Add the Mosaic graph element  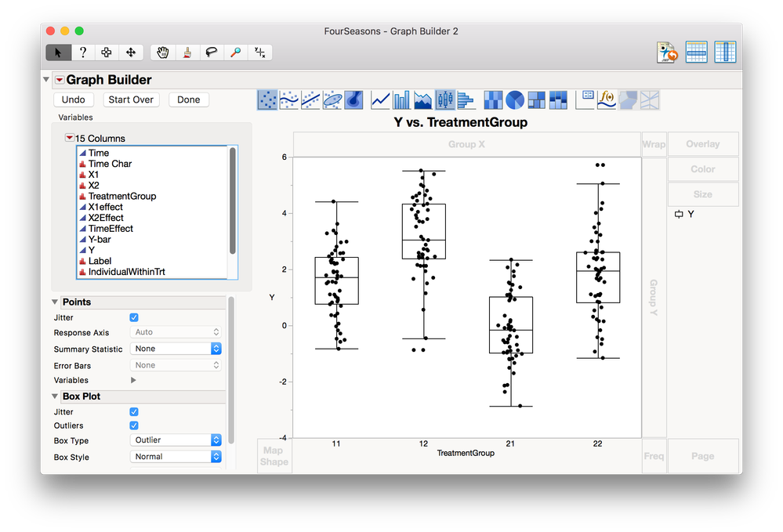(x=558, y=100)
